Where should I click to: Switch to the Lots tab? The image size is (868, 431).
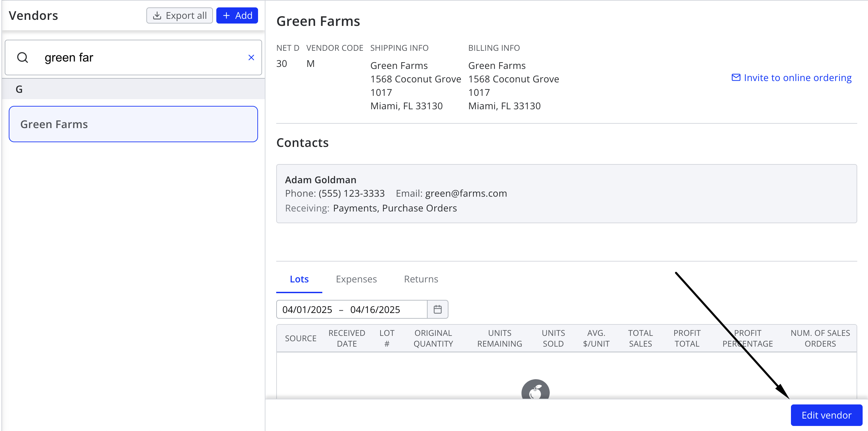pyautogui.click(x=299, y=279)
